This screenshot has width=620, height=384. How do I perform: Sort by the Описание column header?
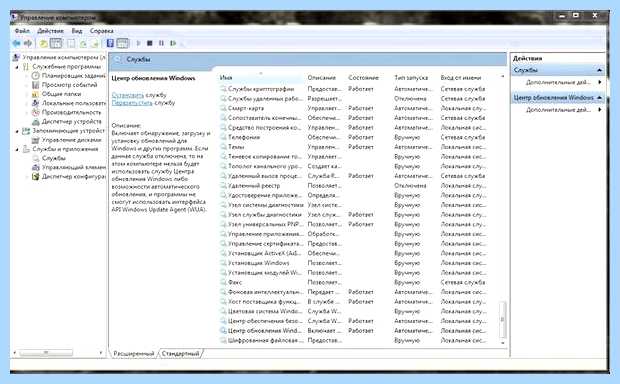(326, 78)
